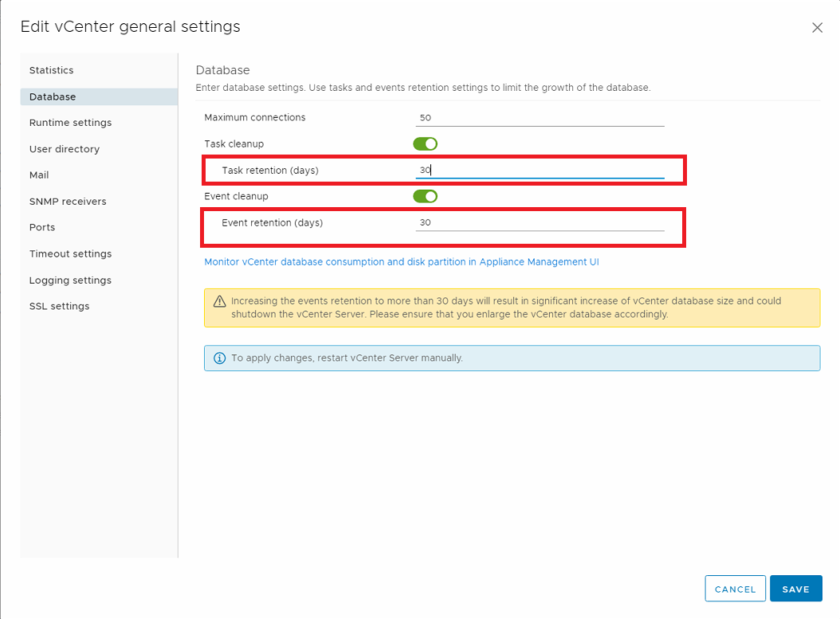Click the 'Task retention (days)' label

click(x=270, y=170)
